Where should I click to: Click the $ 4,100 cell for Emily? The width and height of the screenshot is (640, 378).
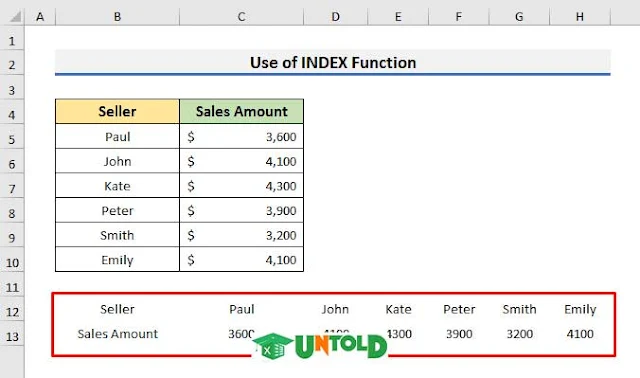(242, 260)
